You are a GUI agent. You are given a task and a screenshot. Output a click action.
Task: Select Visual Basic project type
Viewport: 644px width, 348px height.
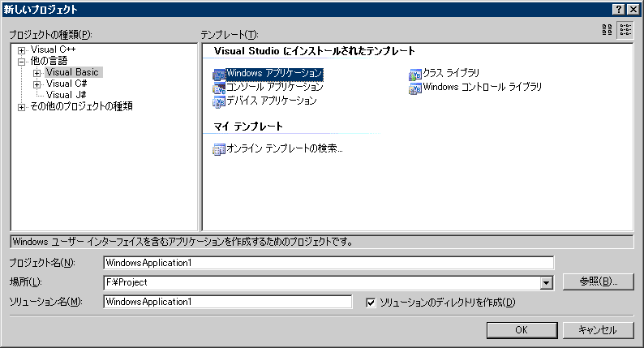point(72,72)
